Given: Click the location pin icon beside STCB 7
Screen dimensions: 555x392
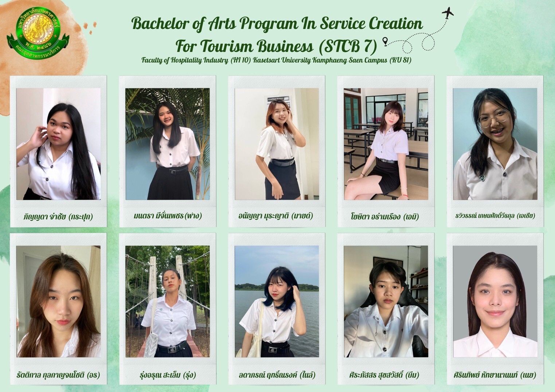Looking at the screenshot, I should pyautogui.click(x=384, y=40).
